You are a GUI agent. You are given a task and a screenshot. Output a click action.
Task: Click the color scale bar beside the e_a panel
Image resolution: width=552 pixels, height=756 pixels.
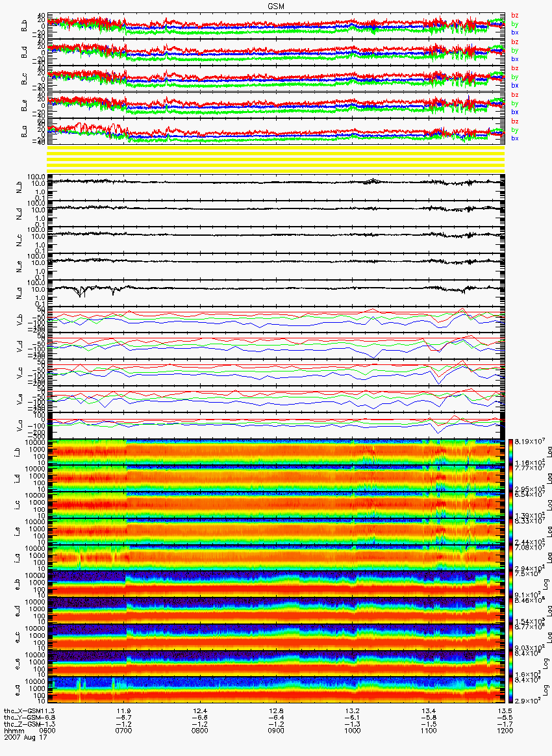[x=511, y=691]
